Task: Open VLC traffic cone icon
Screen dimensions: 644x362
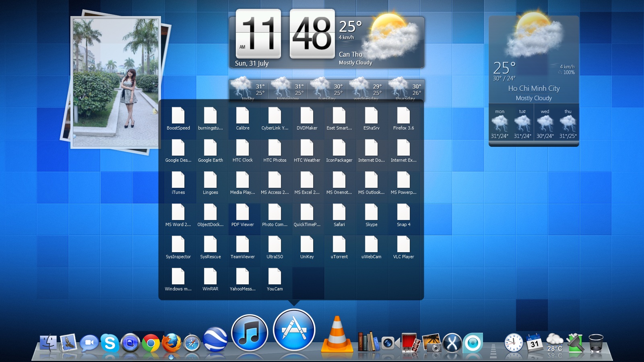Action: [337, 334]
